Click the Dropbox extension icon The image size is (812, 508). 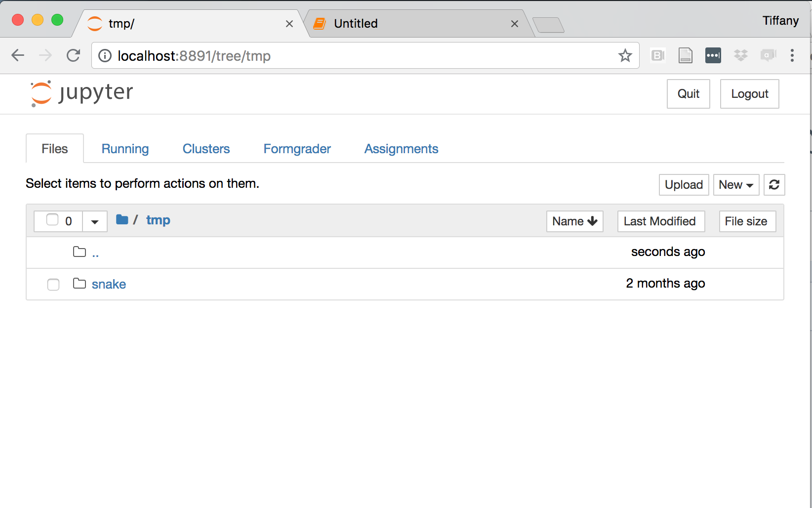[740, 55]
